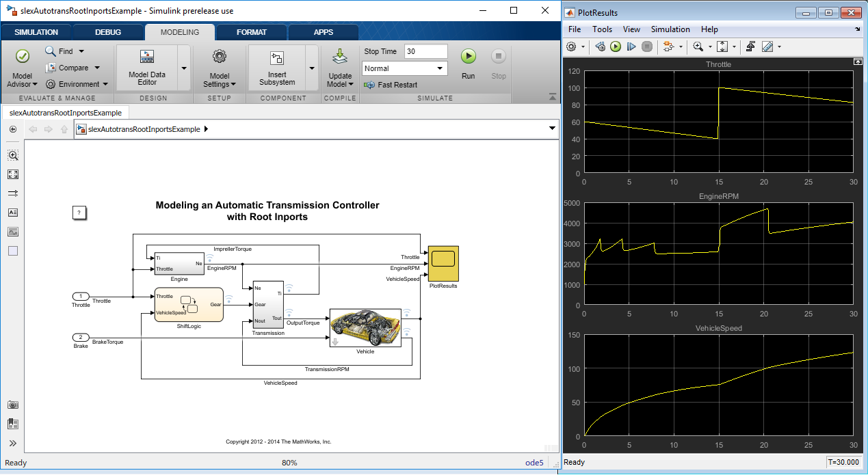Click the green Run simulation button

pos(468,57)
